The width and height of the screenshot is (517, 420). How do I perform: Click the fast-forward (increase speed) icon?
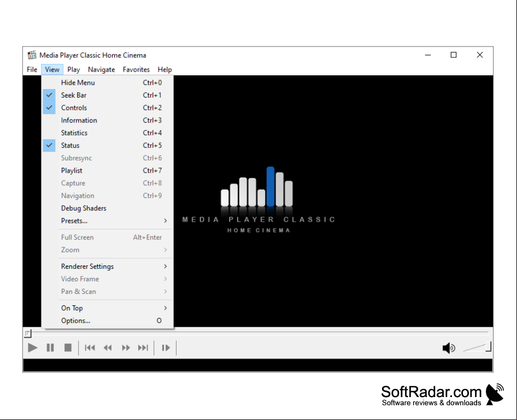click(x=126, y=347)
